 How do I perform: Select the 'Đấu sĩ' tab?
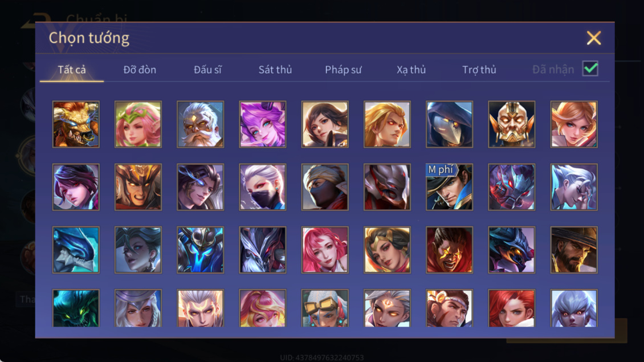coord(207,70)
